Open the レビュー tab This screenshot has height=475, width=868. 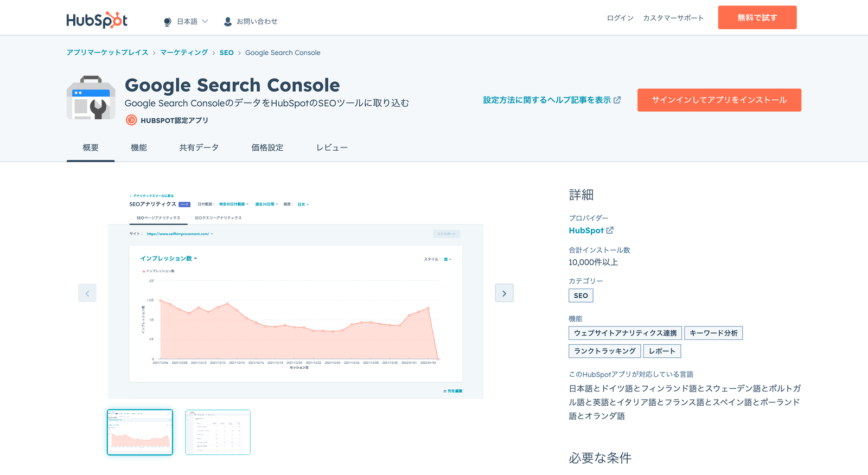[332, 147]
